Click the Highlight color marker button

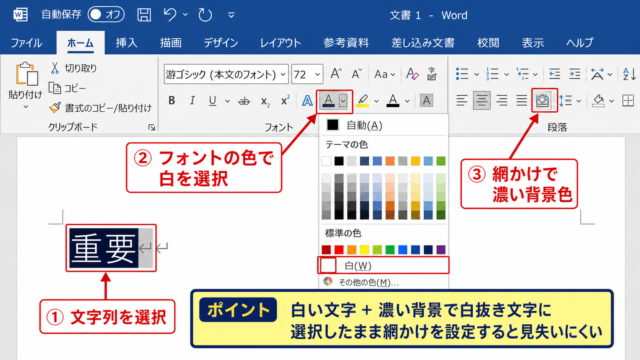pos(362,100)
